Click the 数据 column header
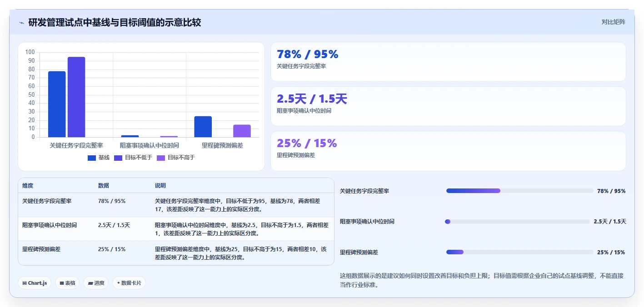The width and height of the screenshot is (644, 307). point(104,186)
